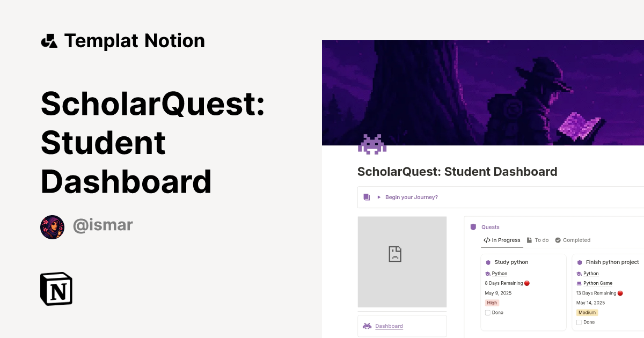Click the space invader page icon
Image resolution: width=644 pixels, height=338 pixels.
tap(372, 144)
